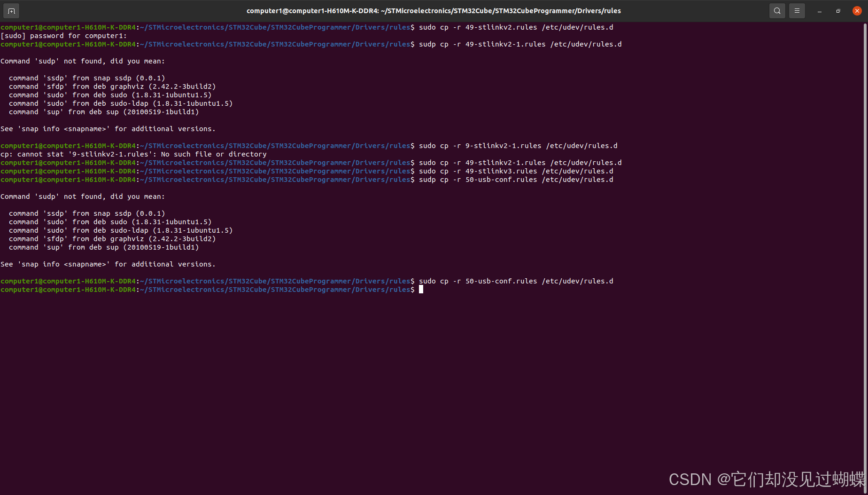The image size is (868, 495).
Task: Open the terminal search
Action: (777, 10)
